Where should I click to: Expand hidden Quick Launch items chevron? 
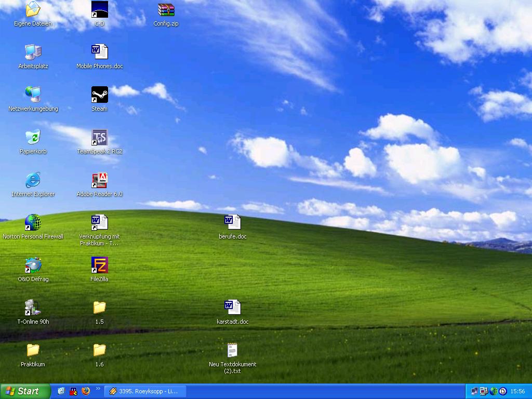coord(98,389)
